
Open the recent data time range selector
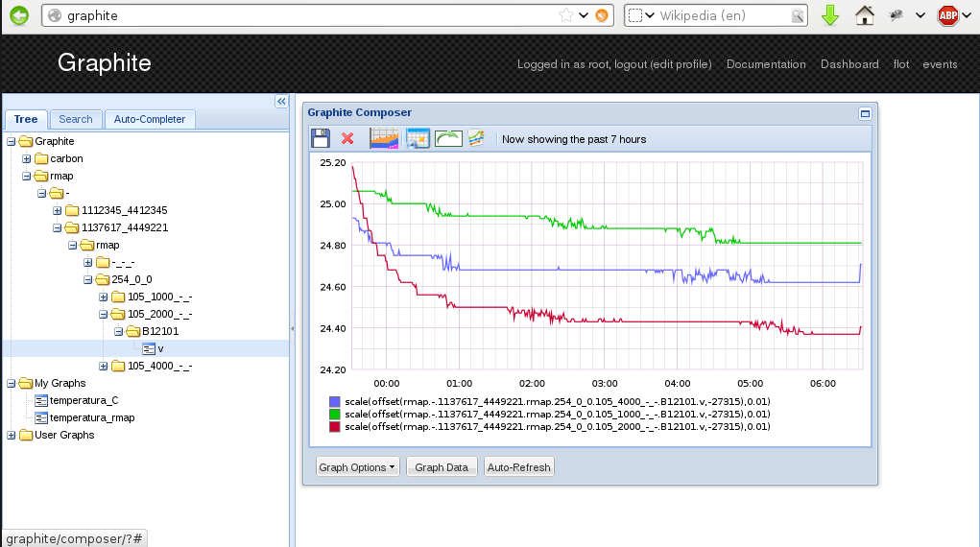(x=384, y=138)
